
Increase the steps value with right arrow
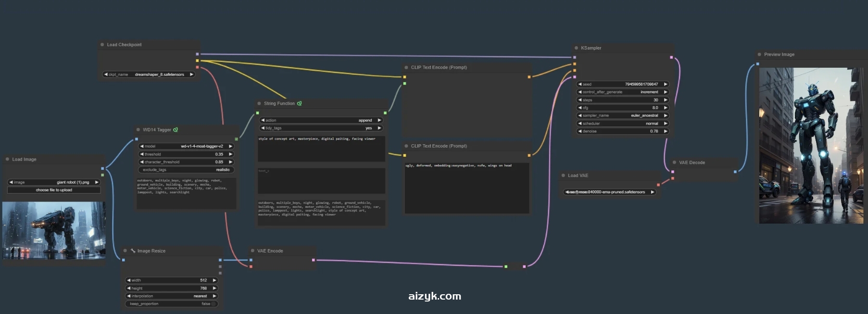[666, 100]
